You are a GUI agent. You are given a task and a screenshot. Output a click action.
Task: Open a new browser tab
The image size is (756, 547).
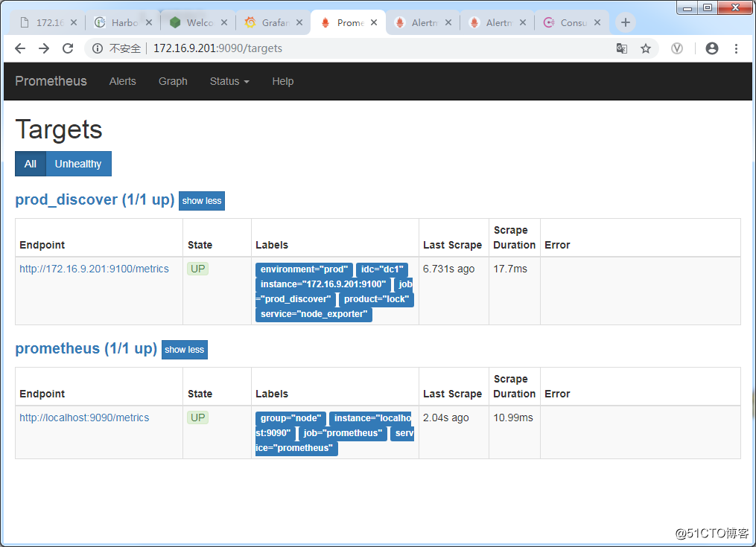tap(626, 22)
